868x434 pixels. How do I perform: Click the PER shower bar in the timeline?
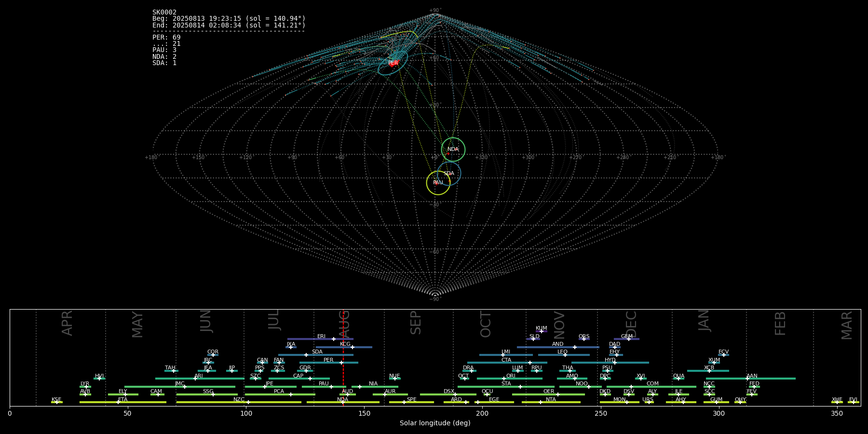(x=329, y=363)
